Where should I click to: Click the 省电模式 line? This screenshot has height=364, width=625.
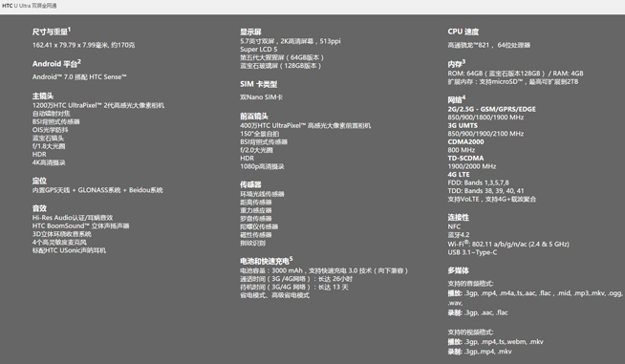coord(274,295)
